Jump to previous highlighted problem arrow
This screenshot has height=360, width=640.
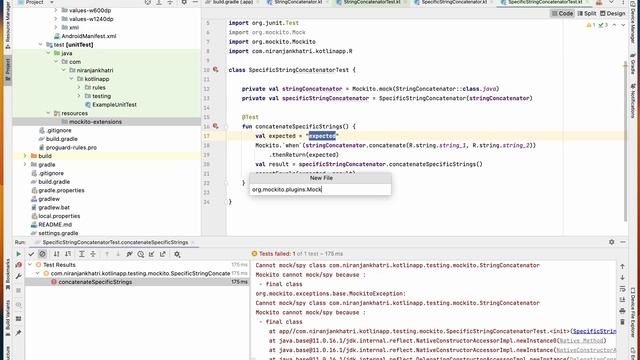(x=614, y=25)
